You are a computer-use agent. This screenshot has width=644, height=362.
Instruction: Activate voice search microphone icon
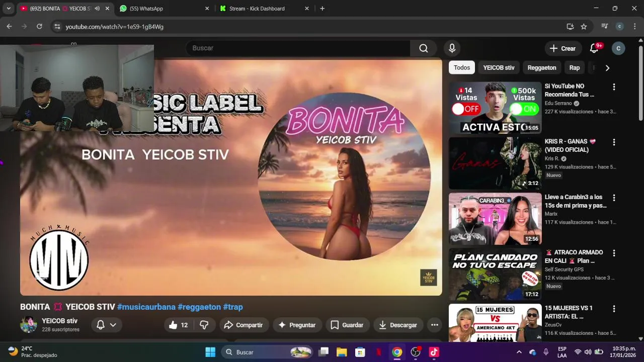[452, 48]
